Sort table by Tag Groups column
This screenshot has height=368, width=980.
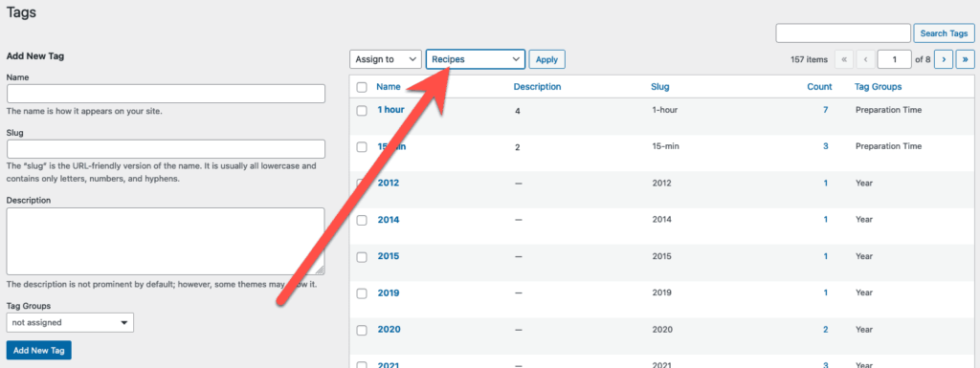pyautogui.click(x=879, y=87)
